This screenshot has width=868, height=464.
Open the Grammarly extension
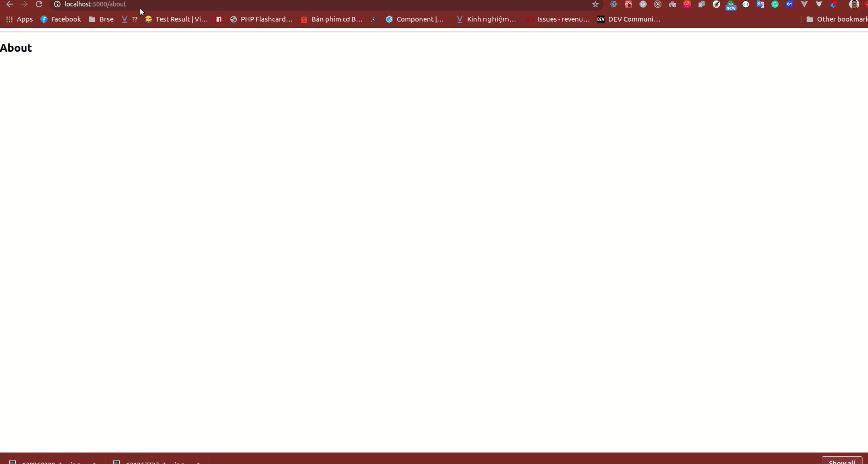[775, 4]
